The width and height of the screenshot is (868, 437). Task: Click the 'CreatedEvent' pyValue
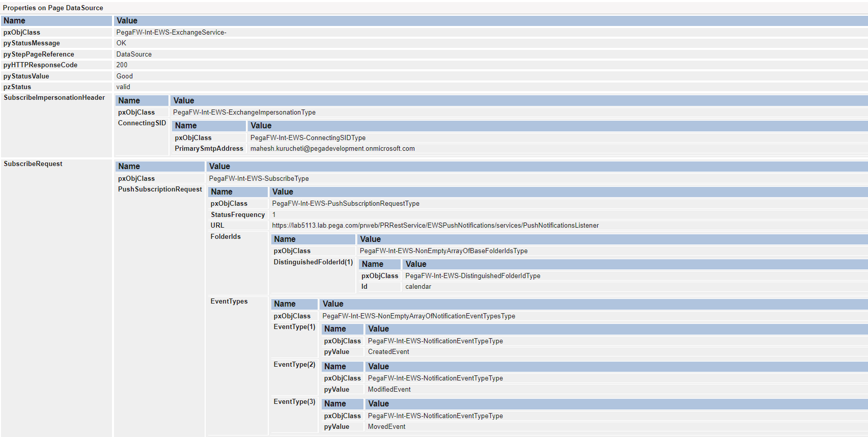pos(388,352)
